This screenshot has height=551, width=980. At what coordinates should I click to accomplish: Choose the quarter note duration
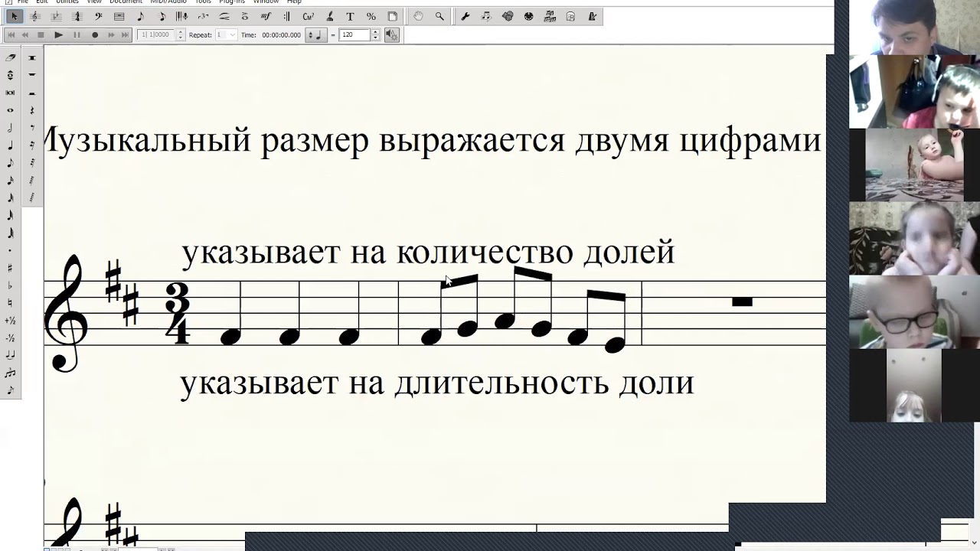(11, 145)
